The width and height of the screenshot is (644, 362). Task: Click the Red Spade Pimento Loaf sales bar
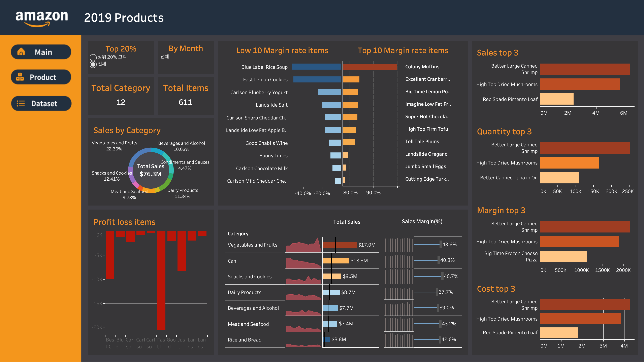pos(556,99)
